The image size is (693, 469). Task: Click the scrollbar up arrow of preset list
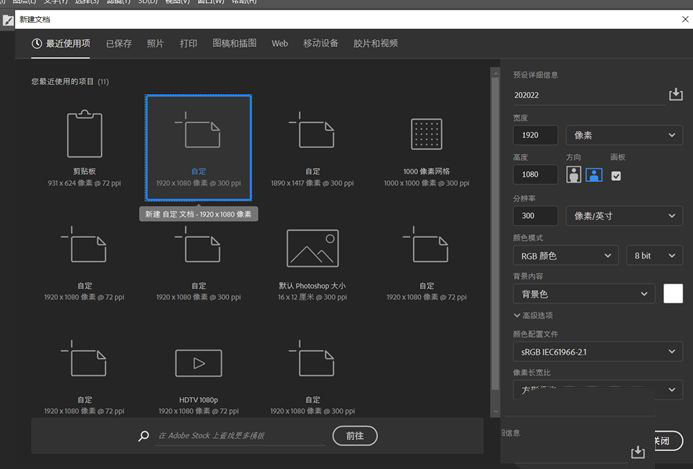(495, 72)
